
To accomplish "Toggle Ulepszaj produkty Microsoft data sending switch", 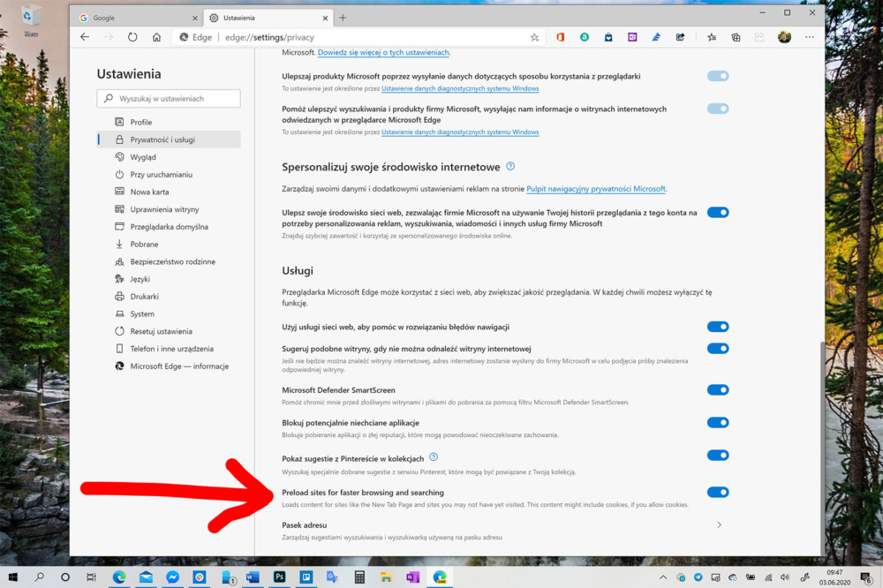I will coord(718,76).
